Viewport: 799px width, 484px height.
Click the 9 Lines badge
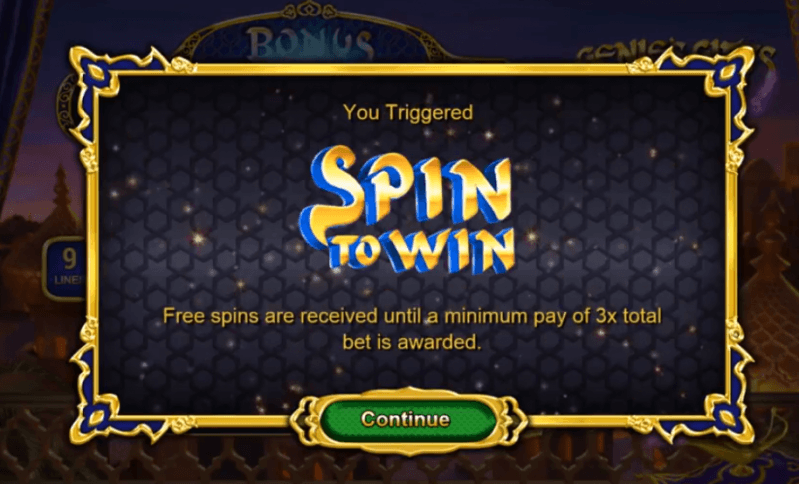(x=65, y=268)
